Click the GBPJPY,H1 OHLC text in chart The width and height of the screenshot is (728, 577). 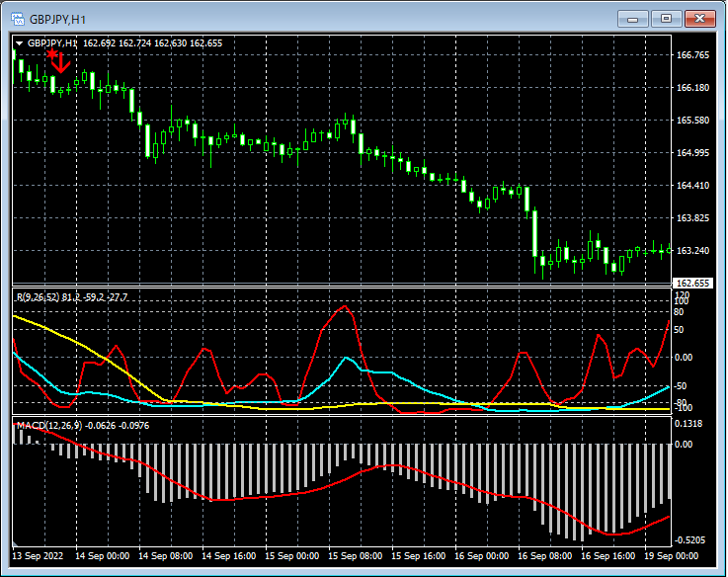click(x=123, y=43)
